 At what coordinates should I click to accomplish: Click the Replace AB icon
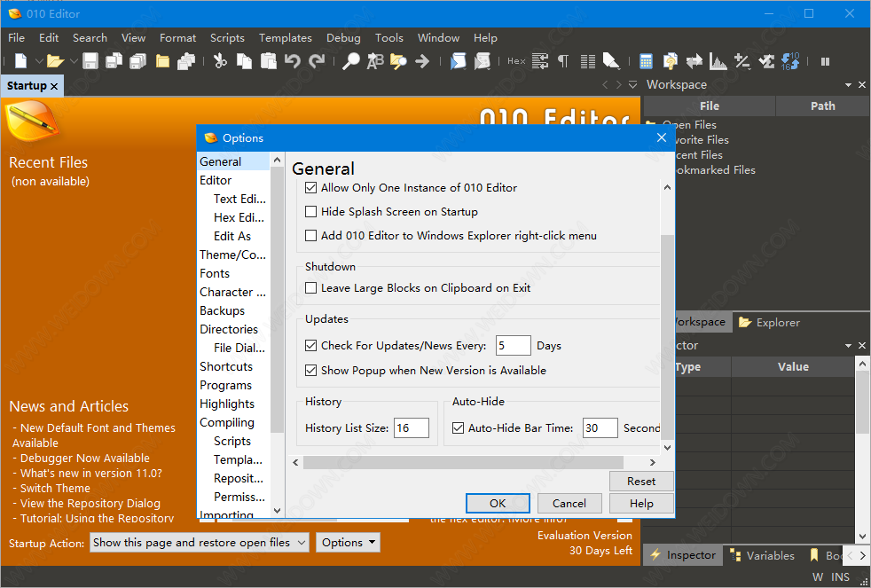[375, 61]
